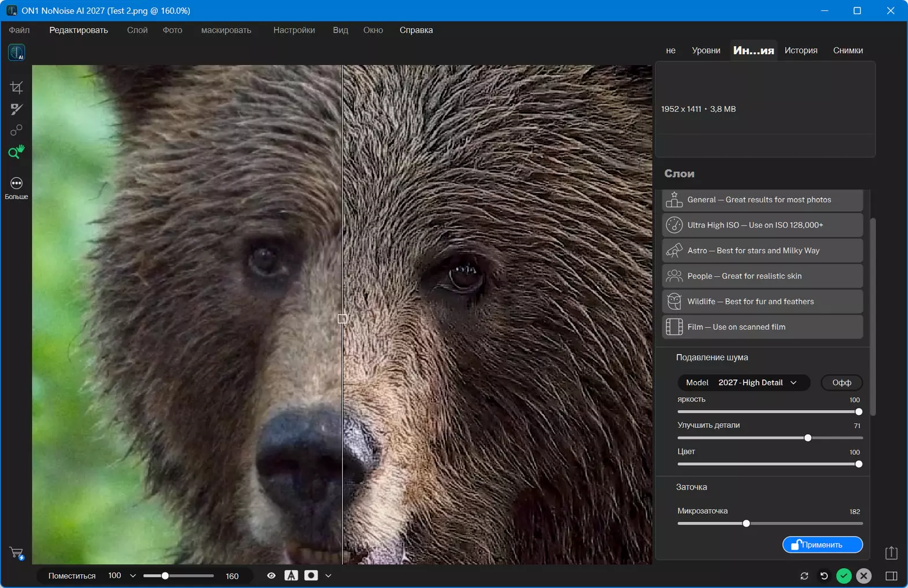Select the retouch clone tool icon
This screenshot has height=588, width=908.
(16, 130)
